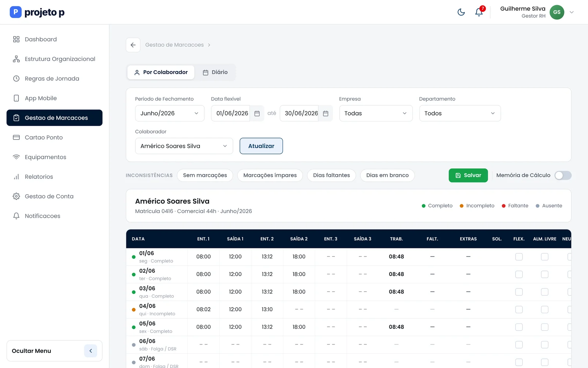Click the projeto p logo icon

tap(15, 12)
